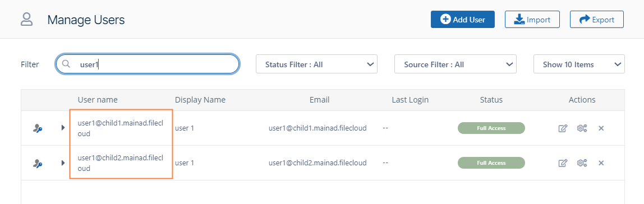Click display name 'user 1' in child2 row
Screen dimensions: 644x204
point(185,163)
